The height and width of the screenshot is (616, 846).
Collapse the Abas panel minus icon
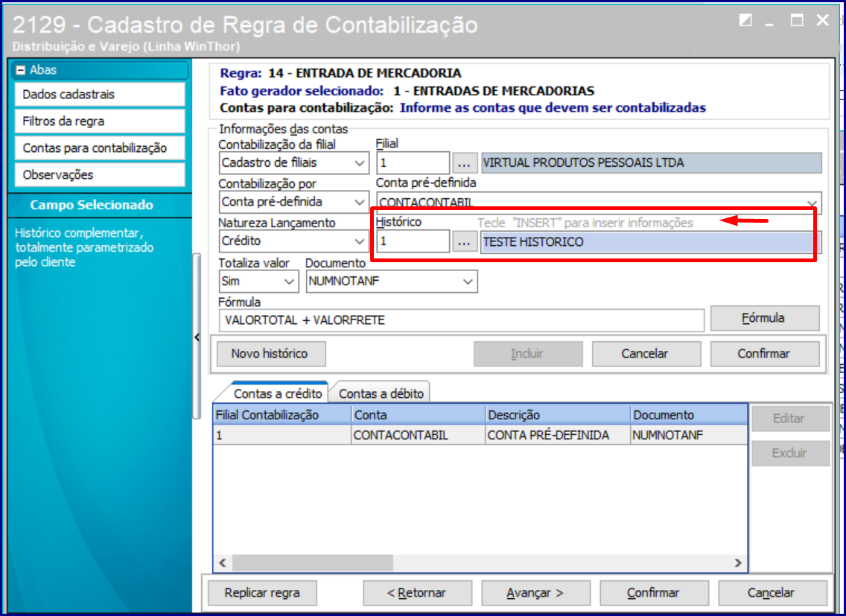pos(21,70)
